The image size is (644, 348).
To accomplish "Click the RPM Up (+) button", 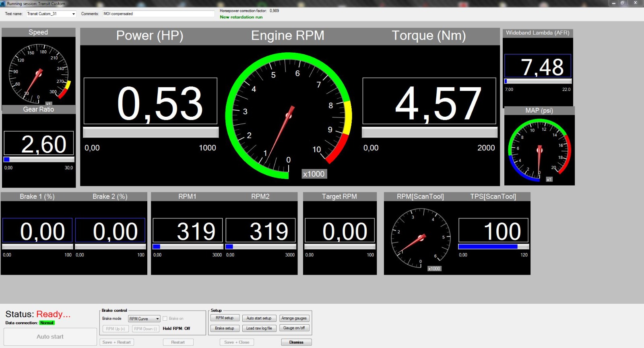I will [x=116, y=329].
